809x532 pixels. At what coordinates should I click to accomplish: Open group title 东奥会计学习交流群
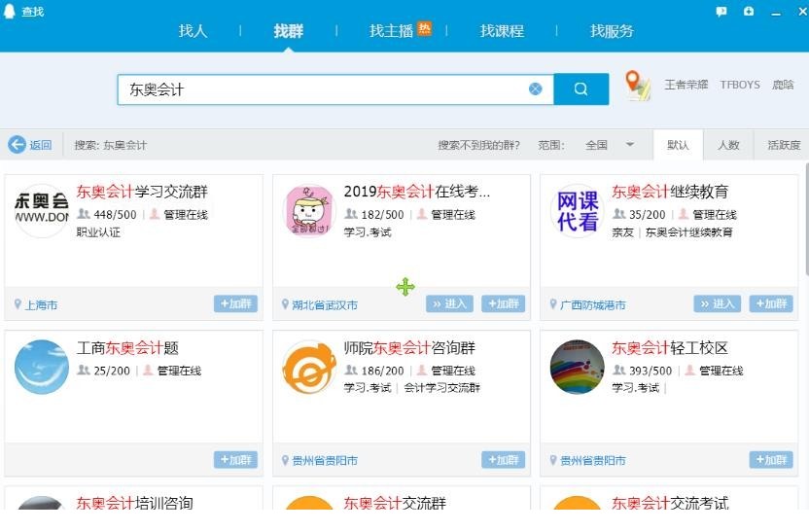tap(142, 192)
